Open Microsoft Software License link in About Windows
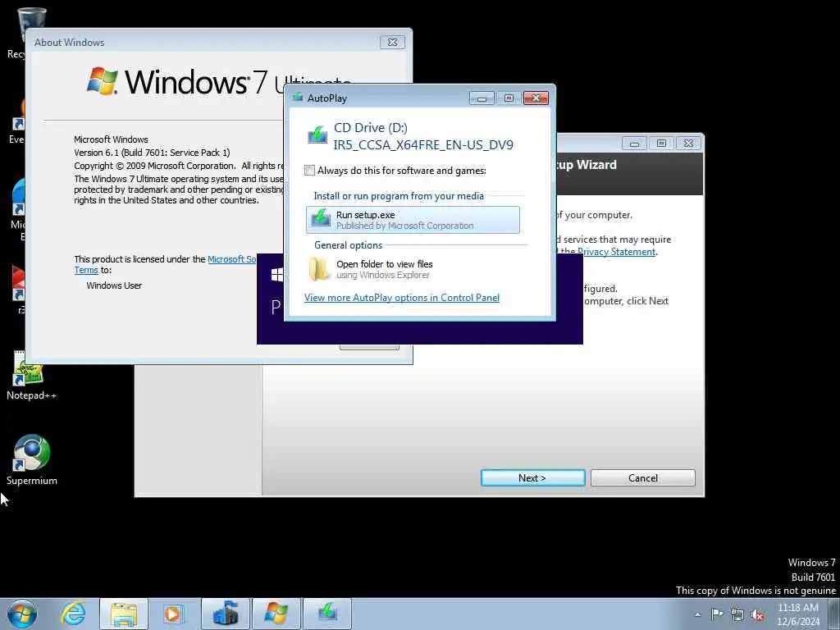Viewport: 840px width, 630px height. click(232, 259)
